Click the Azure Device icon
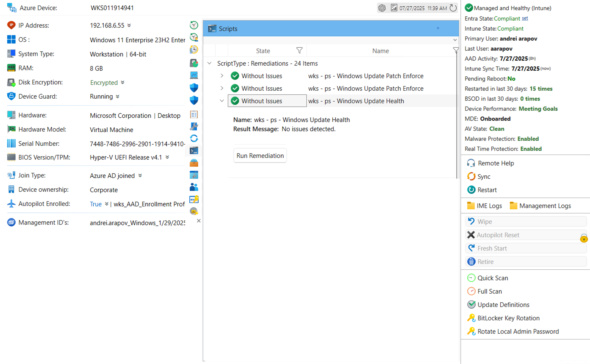Viewport: 590px width, 364px height. coord(12,8)
